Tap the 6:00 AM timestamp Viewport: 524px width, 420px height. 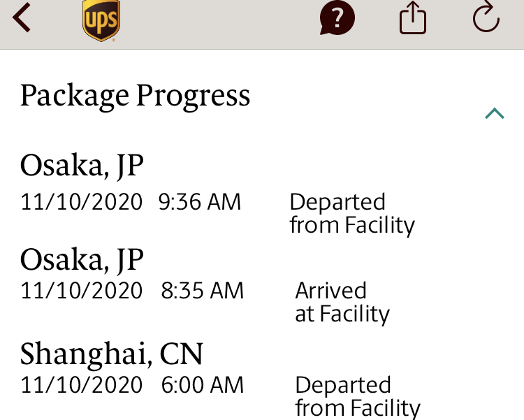click(x=203, y=384)
